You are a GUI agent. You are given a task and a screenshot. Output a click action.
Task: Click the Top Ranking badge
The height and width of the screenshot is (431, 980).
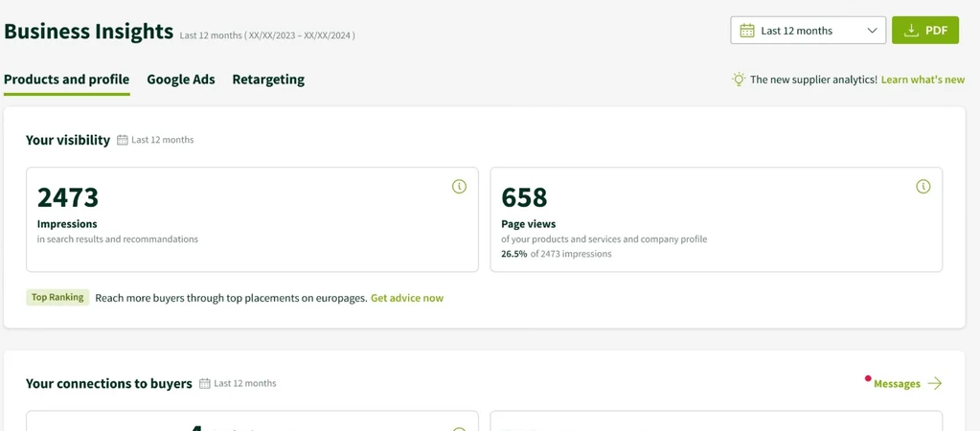(57, 297)
